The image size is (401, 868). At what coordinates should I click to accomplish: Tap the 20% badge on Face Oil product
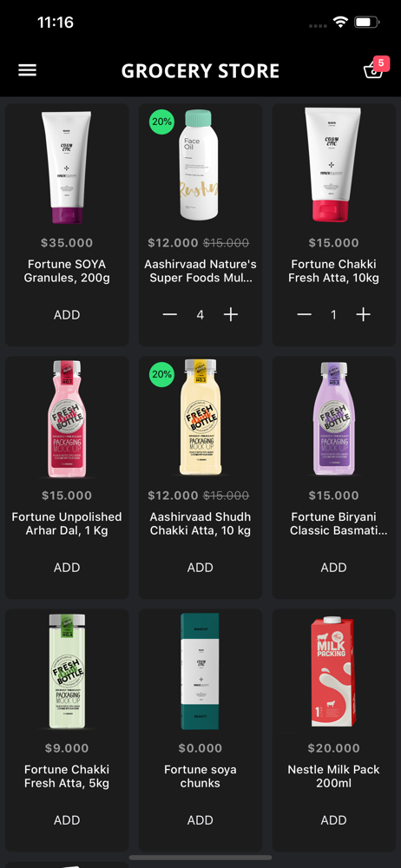pos(161,122)
